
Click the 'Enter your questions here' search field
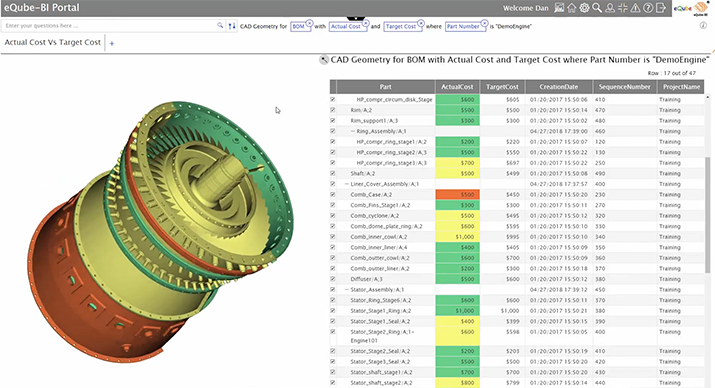pos(109,26)
